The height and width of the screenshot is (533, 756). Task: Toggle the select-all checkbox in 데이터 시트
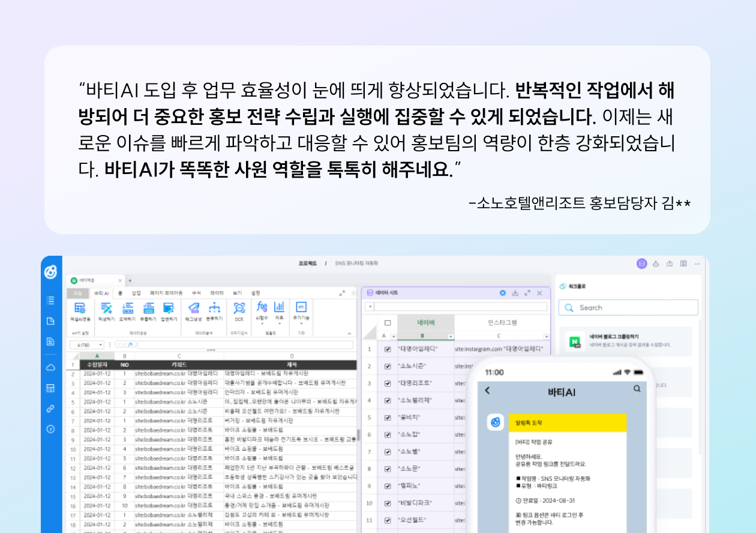(x=388, y=322)
